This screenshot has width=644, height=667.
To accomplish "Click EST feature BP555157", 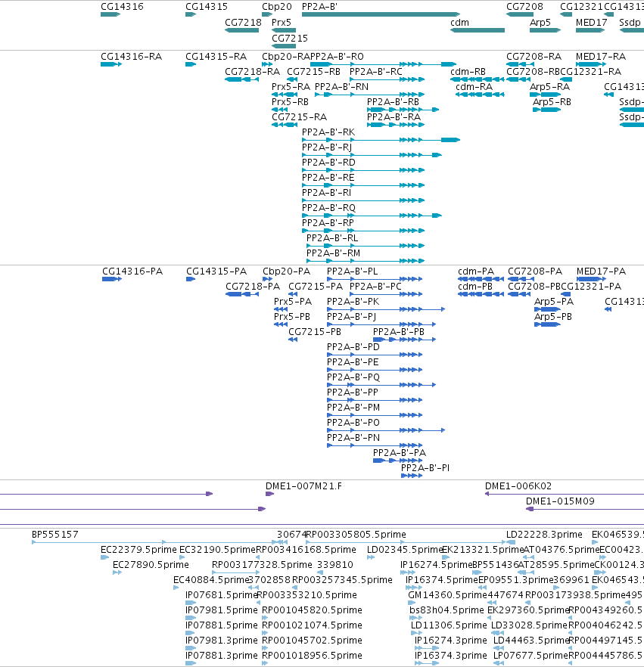I will point(55,535).
